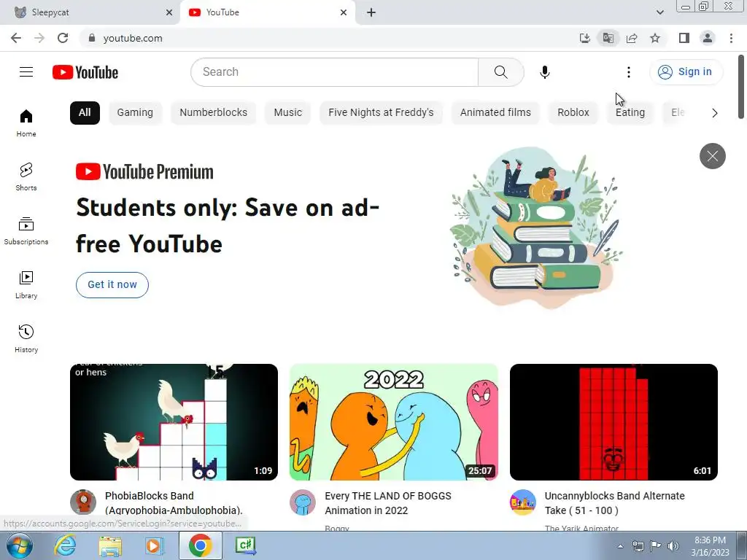The width and height of the screenshot is (747, 560).
Task: Close the YouTube tab
Action: coord(344,12)
